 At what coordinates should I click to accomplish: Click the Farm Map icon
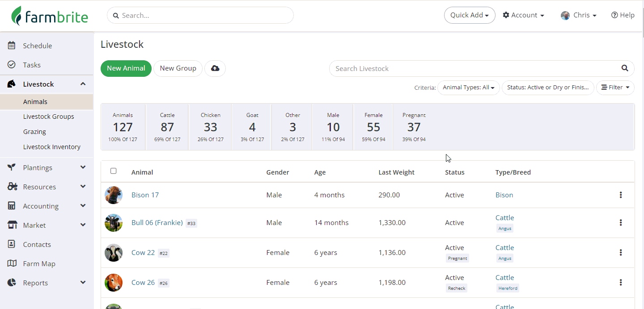pos(12,263)
